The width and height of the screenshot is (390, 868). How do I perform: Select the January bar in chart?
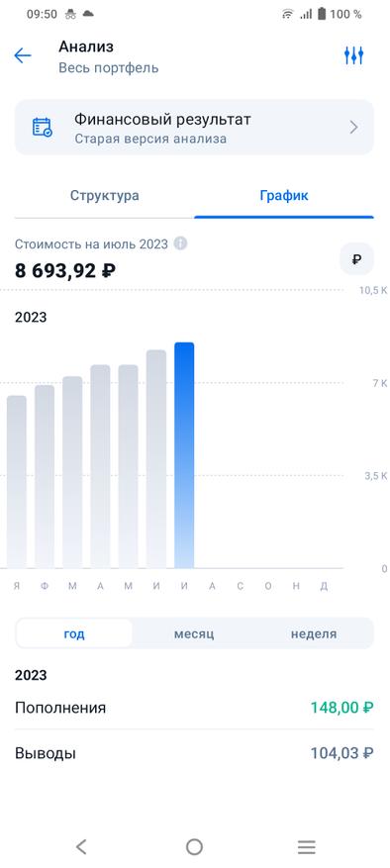click(17, 482)
